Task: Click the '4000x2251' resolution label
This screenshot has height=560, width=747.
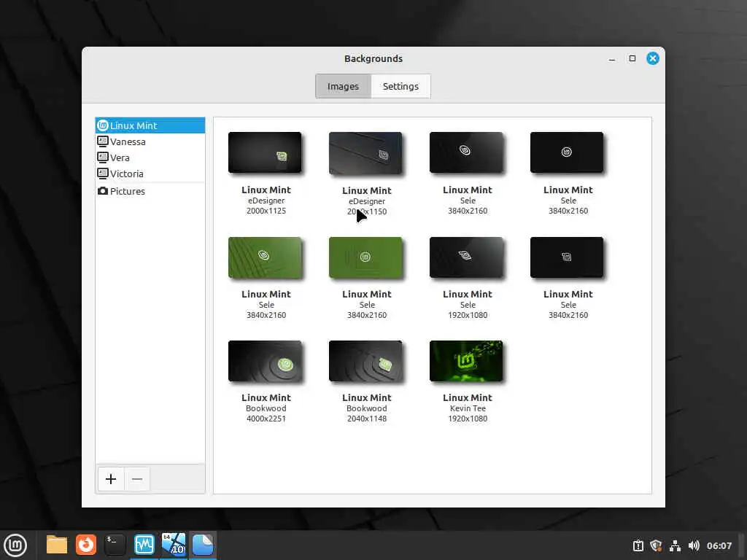Action: click(266, 419)
